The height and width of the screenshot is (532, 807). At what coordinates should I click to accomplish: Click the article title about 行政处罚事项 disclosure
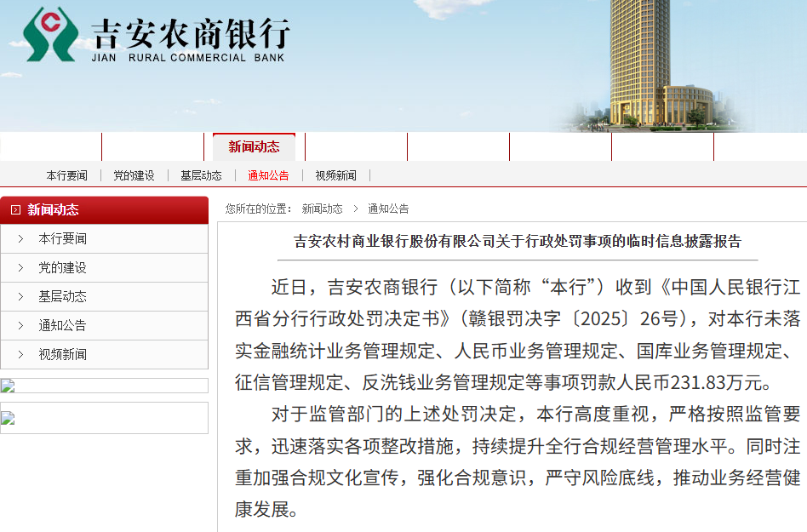[x=518, y=241]
